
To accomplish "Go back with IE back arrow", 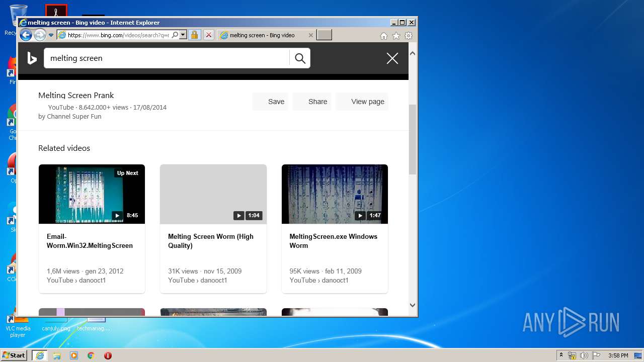I will tap(26, 35).
